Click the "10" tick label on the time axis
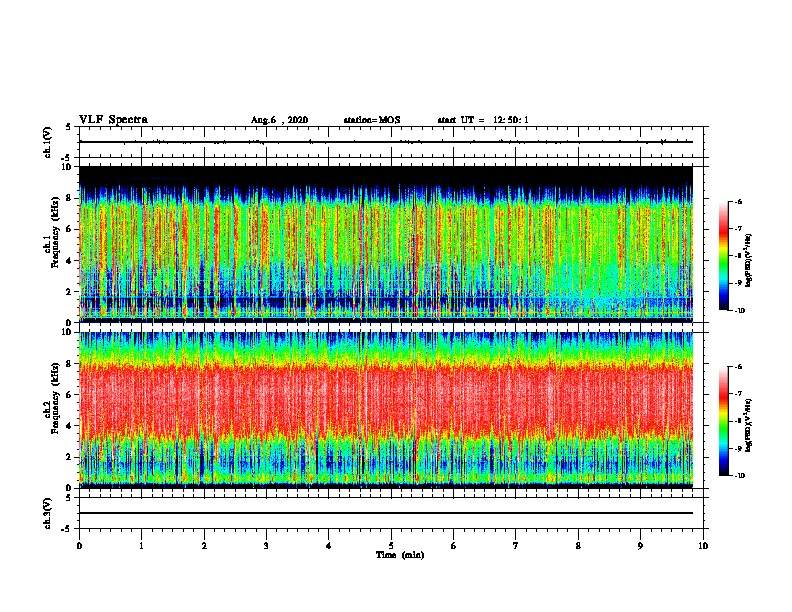The image size is (792, 612). coord(703,546)
